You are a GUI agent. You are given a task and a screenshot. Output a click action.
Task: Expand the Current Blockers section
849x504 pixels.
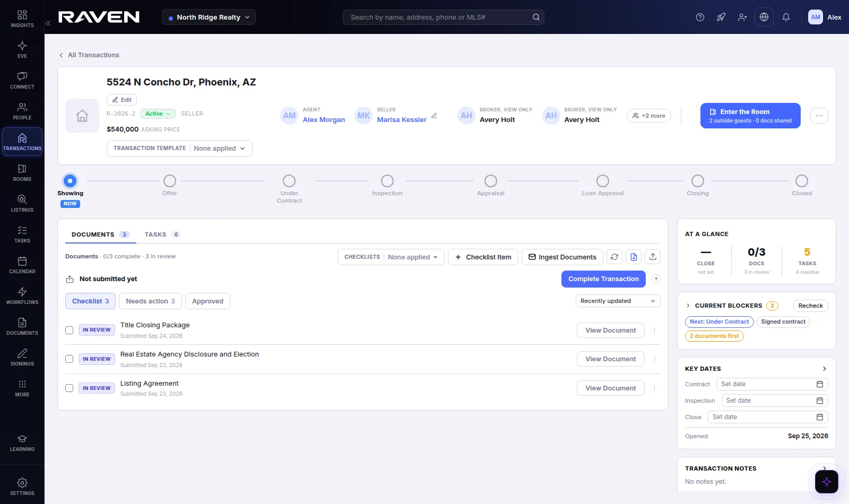tap(688, 306)
